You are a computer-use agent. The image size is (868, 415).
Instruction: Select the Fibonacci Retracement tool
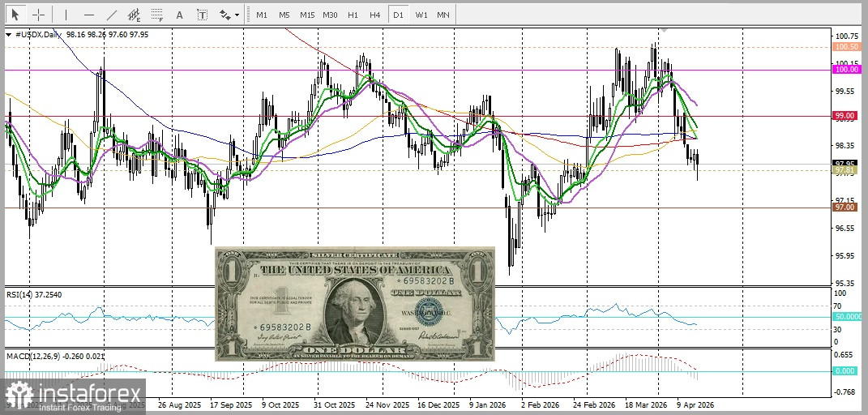click(x=156, y=15)
